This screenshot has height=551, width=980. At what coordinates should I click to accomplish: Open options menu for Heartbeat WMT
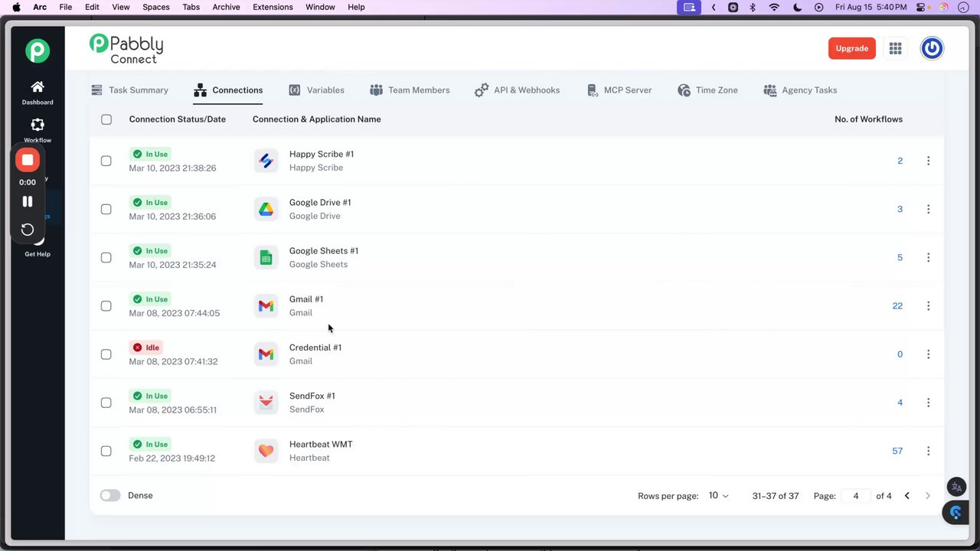tap(928, 451)
